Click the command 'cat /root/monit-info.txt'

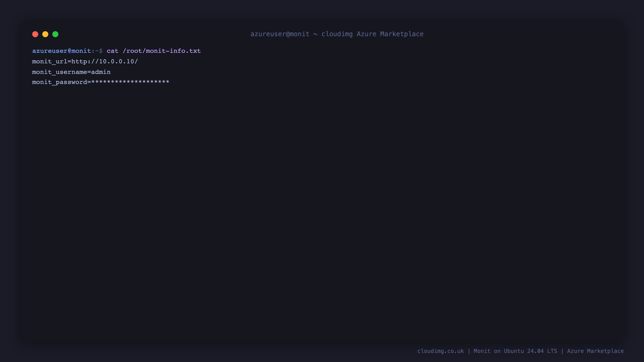tap(153, 51)
